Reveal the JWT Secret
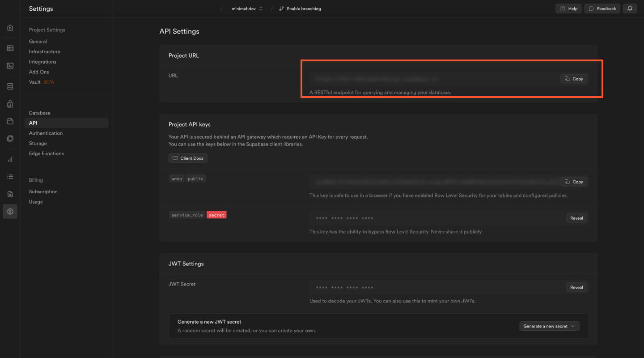 click(x=576, y=287)
